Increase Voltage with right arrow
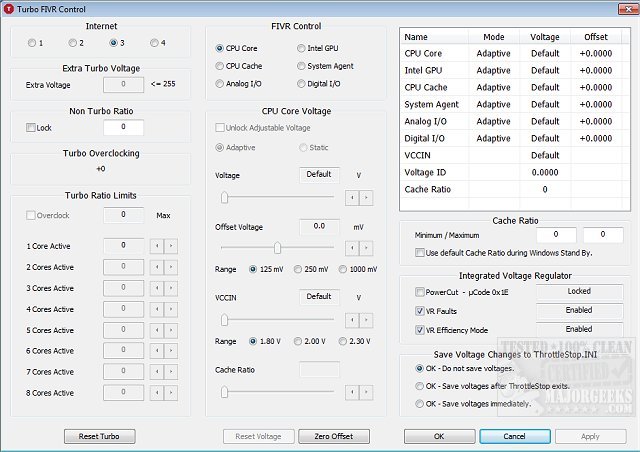640x452 pixels. [366, 198]
